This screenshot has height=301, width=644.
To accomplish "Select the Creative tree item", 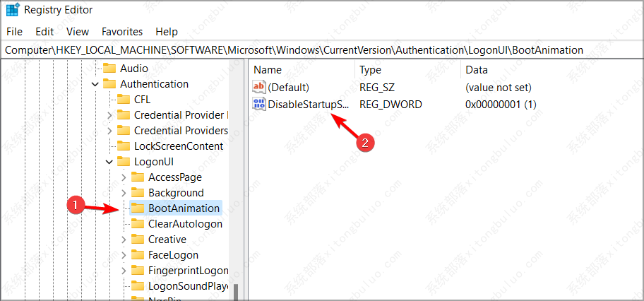I will pyautogui.click(x=167, y=240).
